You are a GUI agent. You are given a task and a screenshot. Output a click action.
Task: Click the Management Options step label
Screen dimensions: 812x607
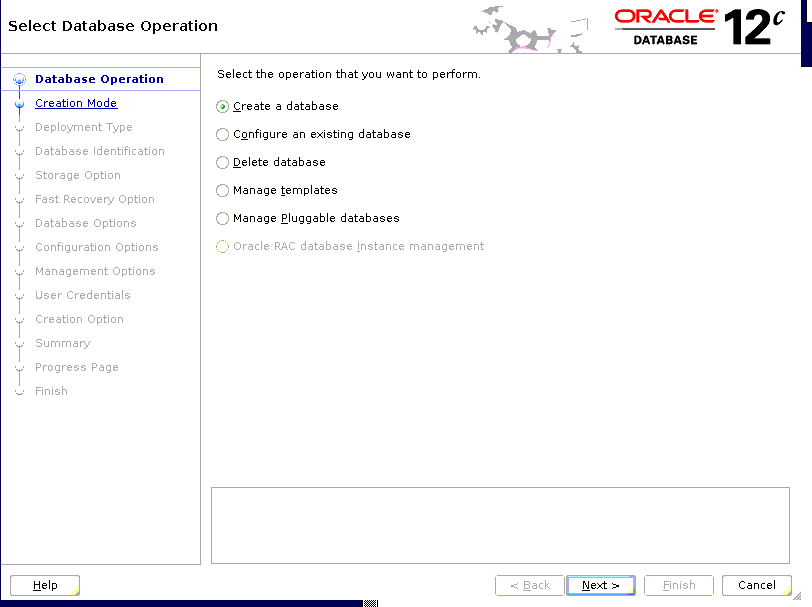click(x=95, y=271)
